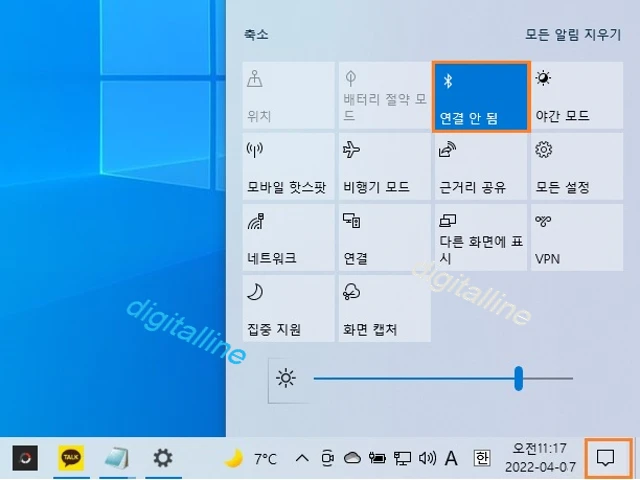Open the action center notification icon
The width and height of the screenshot is (640, 480).
pos(606,458)
